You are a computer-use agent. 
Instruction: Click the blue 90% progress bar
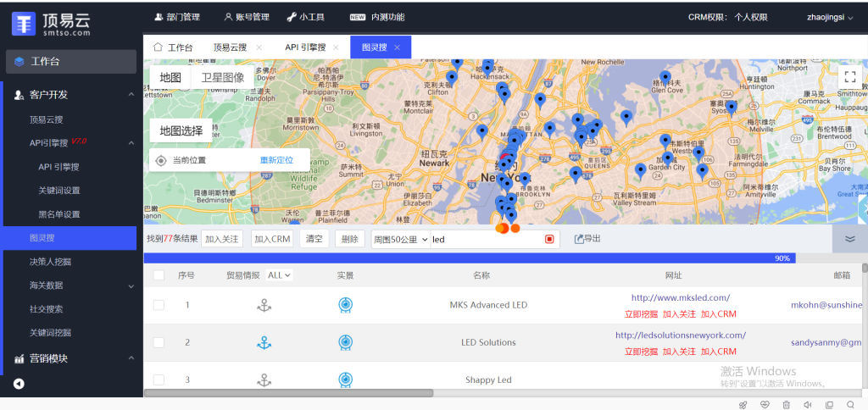pyautogui.click(x=466, y=258)
